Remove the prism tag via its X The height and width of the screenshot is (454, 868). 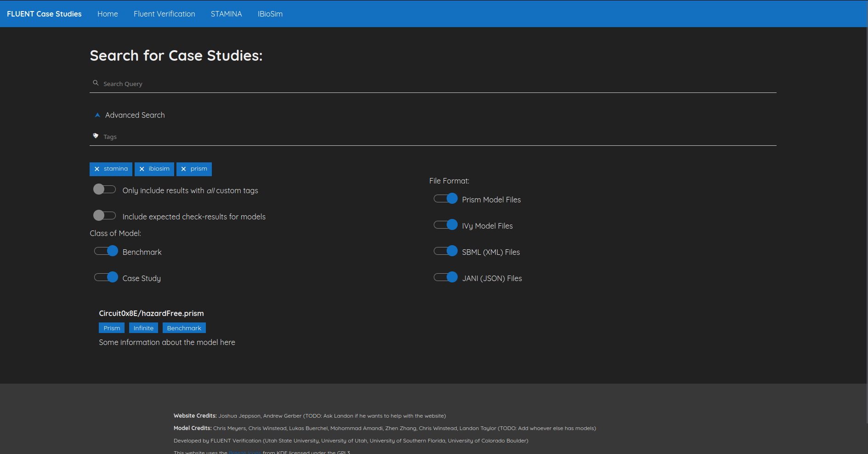pos(184,169)
